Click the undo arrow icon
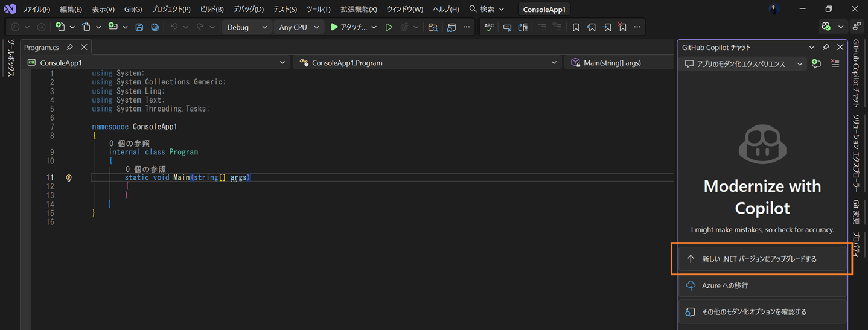 coord(174,27)
